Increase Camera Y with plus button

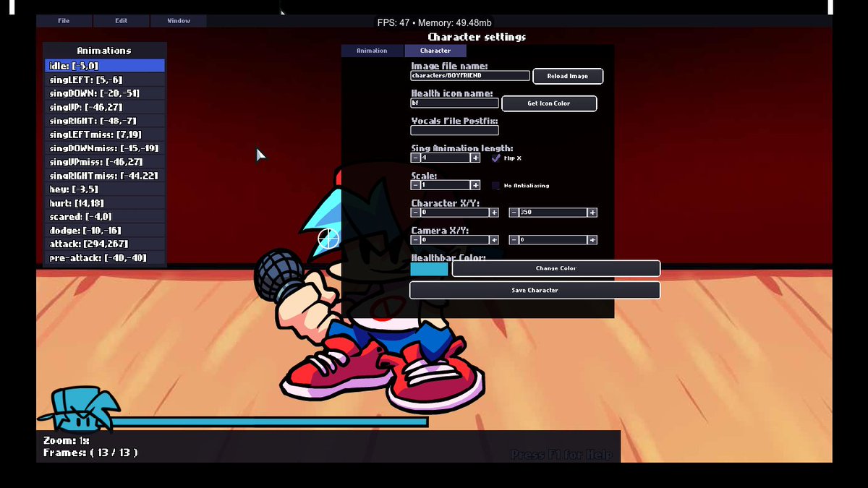point(592,240)
